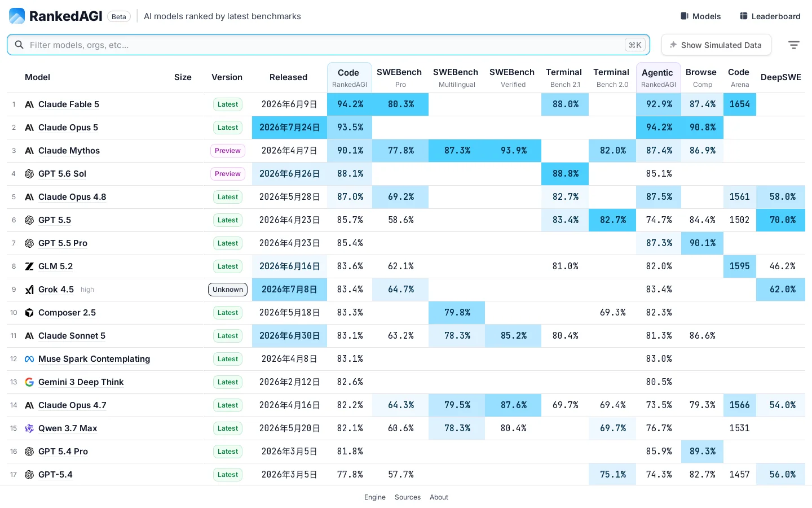
Task: Click the Qwen 3.7 Max logo icon
Action: point(29,428)
